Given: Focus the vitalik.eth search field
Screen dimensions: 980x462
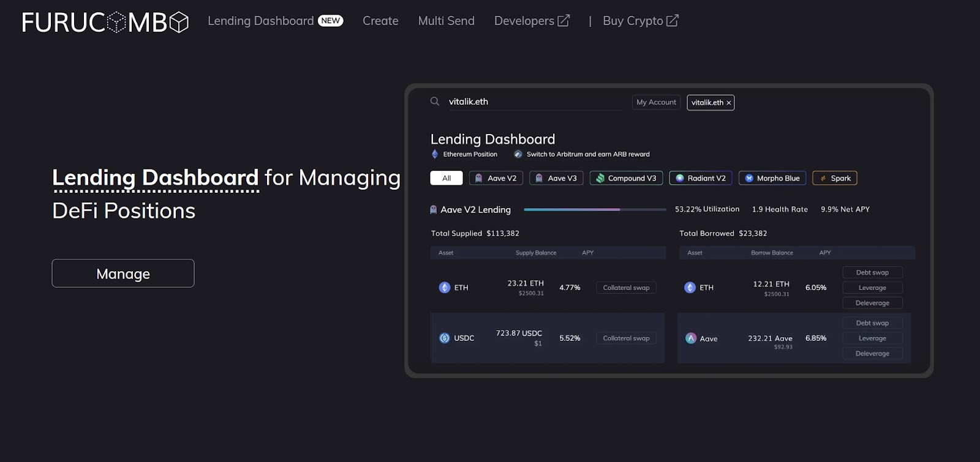Looking at the screenshot, I should pos(535,102).
